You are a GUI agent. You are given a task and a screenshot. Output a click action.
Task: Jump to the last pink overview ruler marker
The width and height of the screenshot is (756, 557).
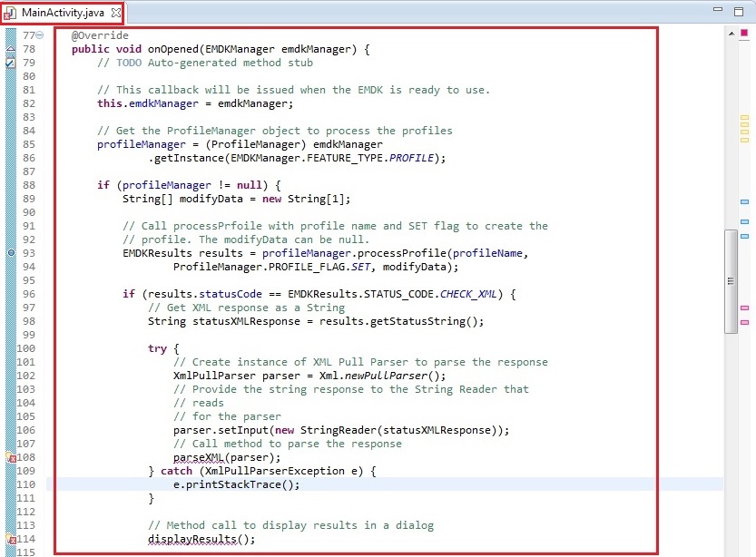click(x=744, y=322)
